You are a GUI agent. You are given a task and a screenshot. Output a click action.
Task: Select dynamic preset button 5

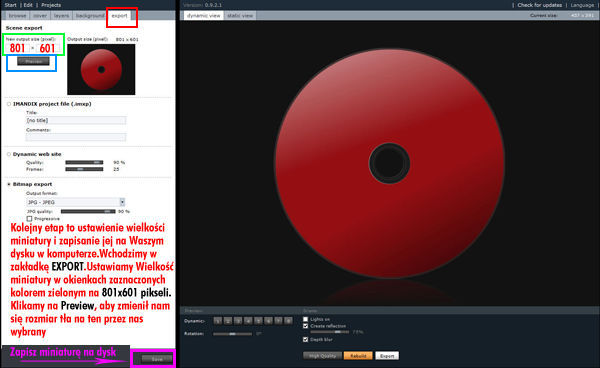click(258, 321)
